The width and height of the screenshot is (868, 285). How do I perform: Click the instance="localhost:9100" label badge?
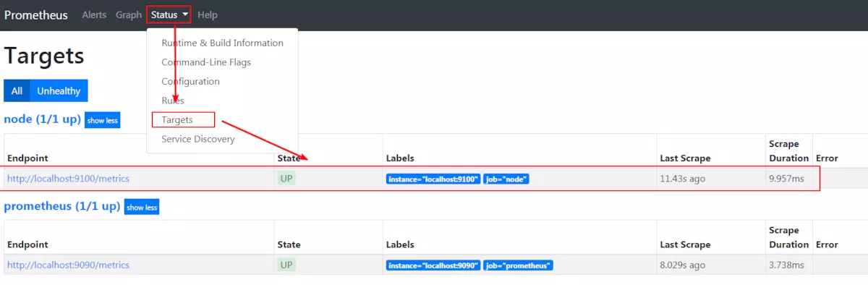pos(433,179)
